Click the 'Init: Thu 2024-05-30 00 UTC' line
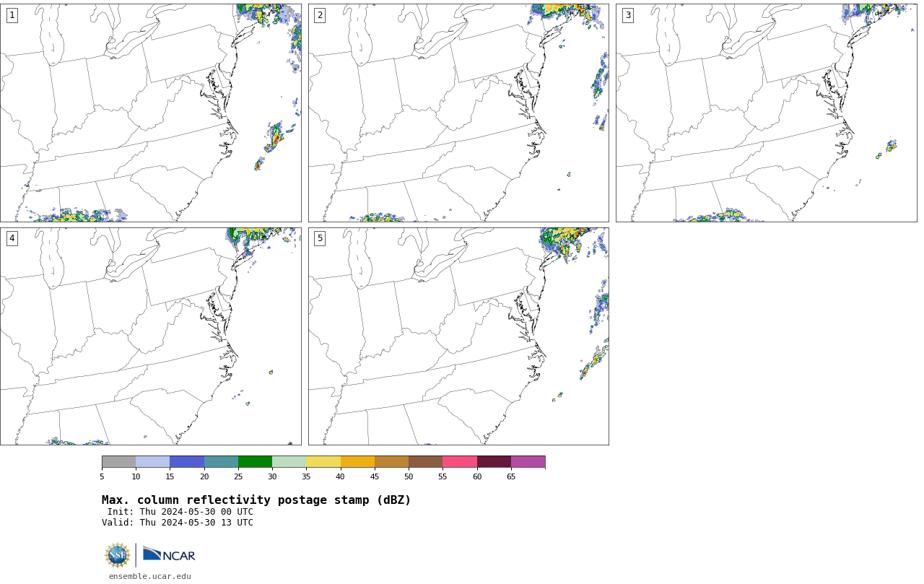Image resolution: width=924 pixels, height=584 pixels. pyautogui.click(x=180, y=512)
